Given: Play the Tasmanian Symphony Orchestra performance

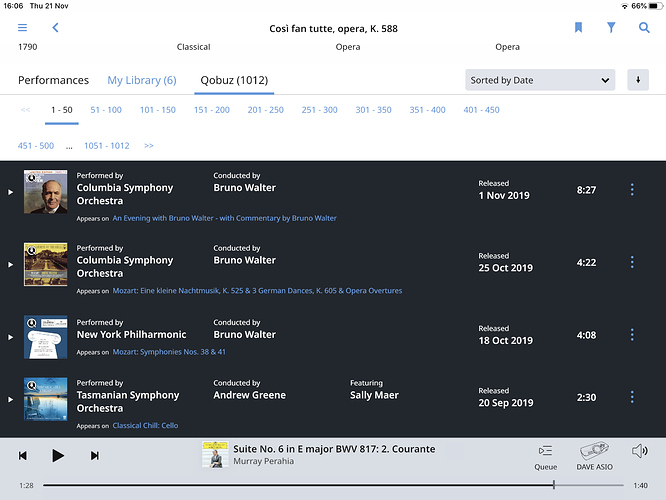Looking at the screenshot, I should [x=11, y=399].
